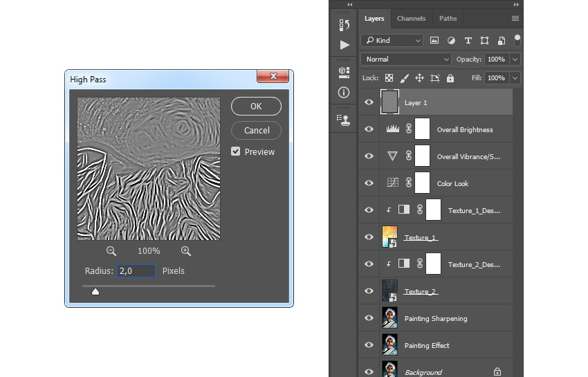Screen dimensions: 588x377
Task: Click the Radius slider handle
Action: pyautogui.click(x=95, y=292)
